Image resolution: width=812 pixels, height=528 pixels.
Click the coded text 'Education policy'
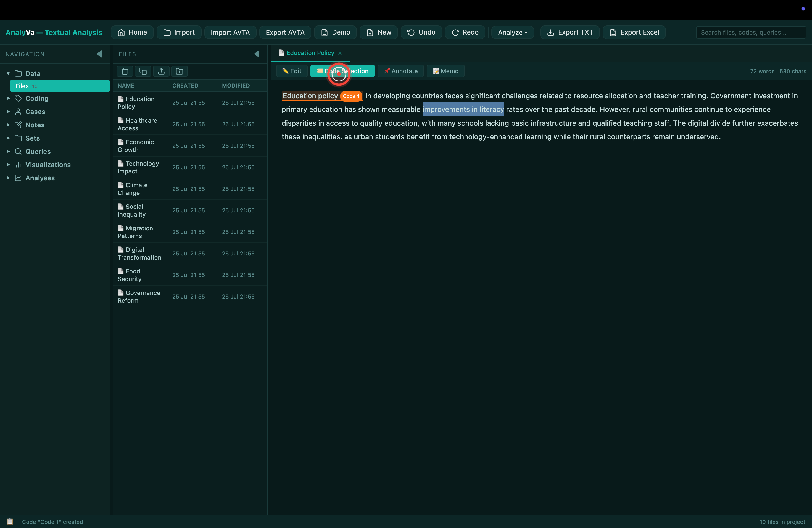click(x=310, y=96)
